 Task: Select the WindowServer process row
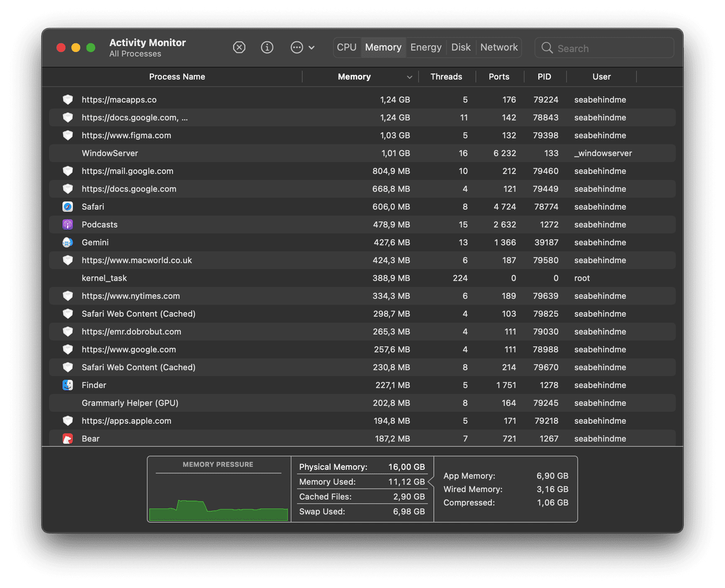coord(362,153)
